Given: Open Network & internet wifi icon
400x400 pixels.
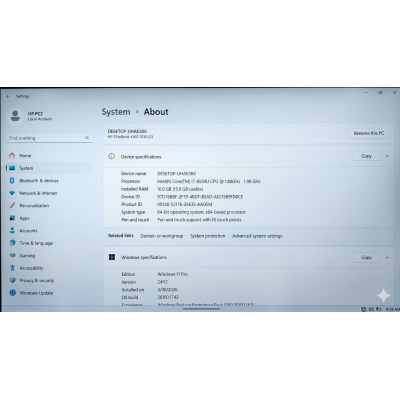Looking at the screenshot, I should click(x=12, y=193).
